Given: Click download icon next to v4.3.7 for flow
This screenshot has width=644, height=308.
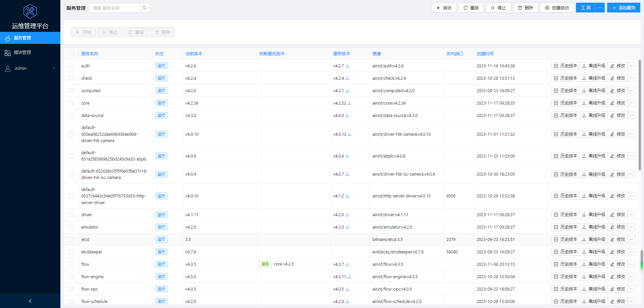Looking at the screenshot, I should (x=347, y=264).
